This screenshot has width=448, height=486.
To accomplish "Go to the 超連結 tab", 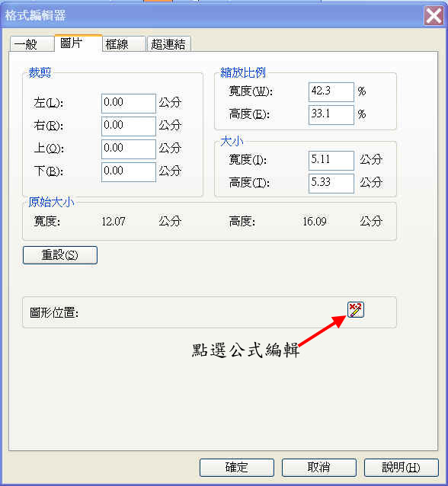I will tap(168, 44).
